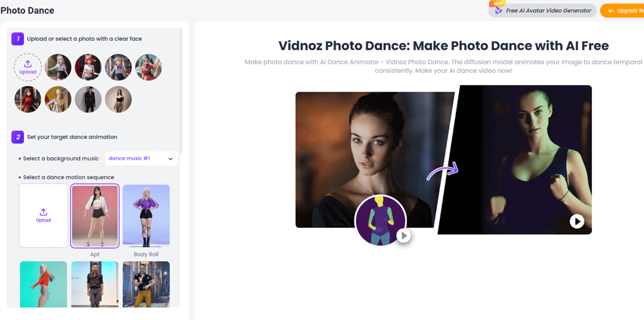Choose the man in yellow pants dance motion
644x320 pixels.
point(146,284)
